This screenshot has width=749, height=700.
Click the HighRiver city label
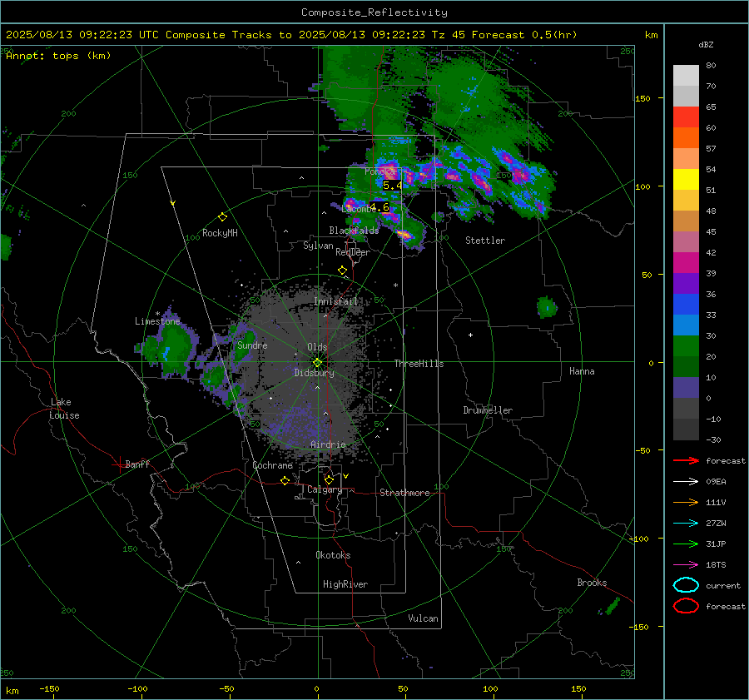click(345, 584)
